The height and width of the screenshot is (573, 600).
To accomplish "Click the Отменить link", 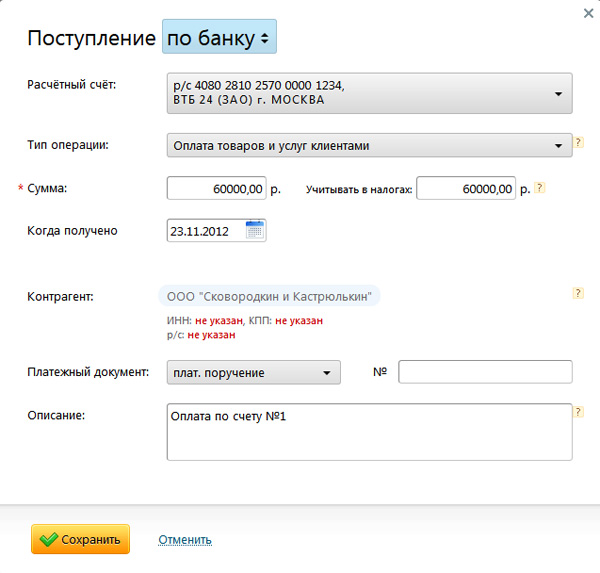I will pos(185,540).
